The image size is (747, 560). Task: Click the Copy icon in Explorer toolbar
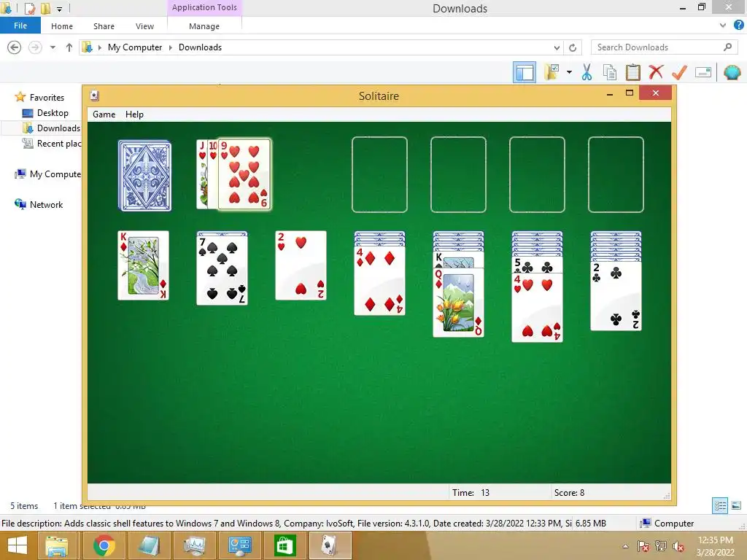(x=610, y=72)
